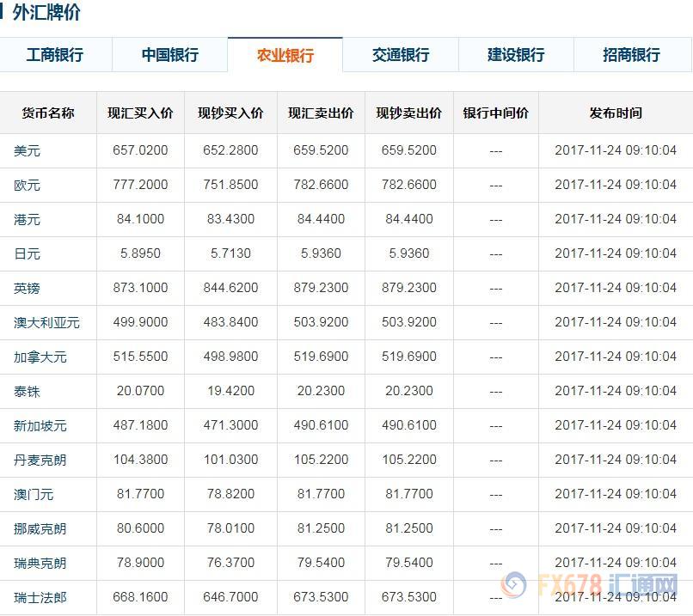Screen dimensions: 693x616
Task: Select the 78.9000 cell for 瑞典克朗
Action: pyautogui.click(x=140, y=563)
